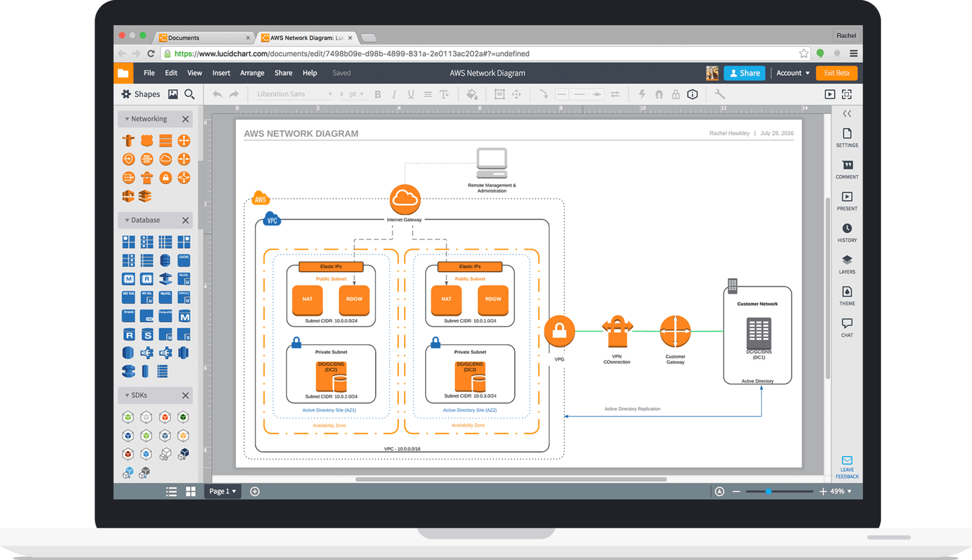The image size is (972, 560).
Task: Open the Page 1 dropdown
Action: click(222, 491)
